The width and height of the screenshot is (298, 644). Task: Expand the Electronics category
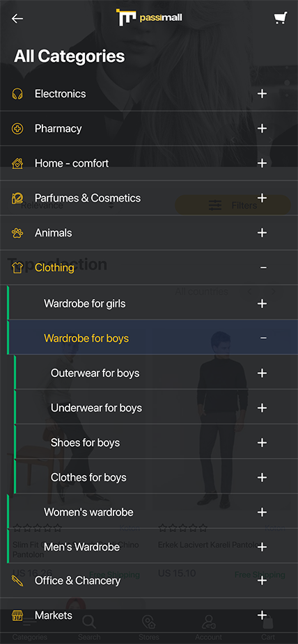click(x=262, y=94)
